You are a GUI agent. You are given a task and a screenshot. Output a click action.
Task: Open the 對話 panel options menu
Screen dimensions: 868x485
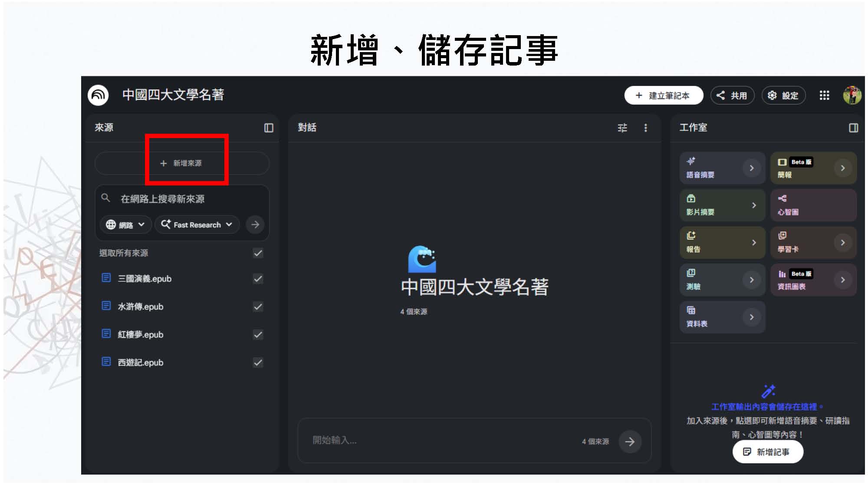pyautogui.click(x=646, y=128)
